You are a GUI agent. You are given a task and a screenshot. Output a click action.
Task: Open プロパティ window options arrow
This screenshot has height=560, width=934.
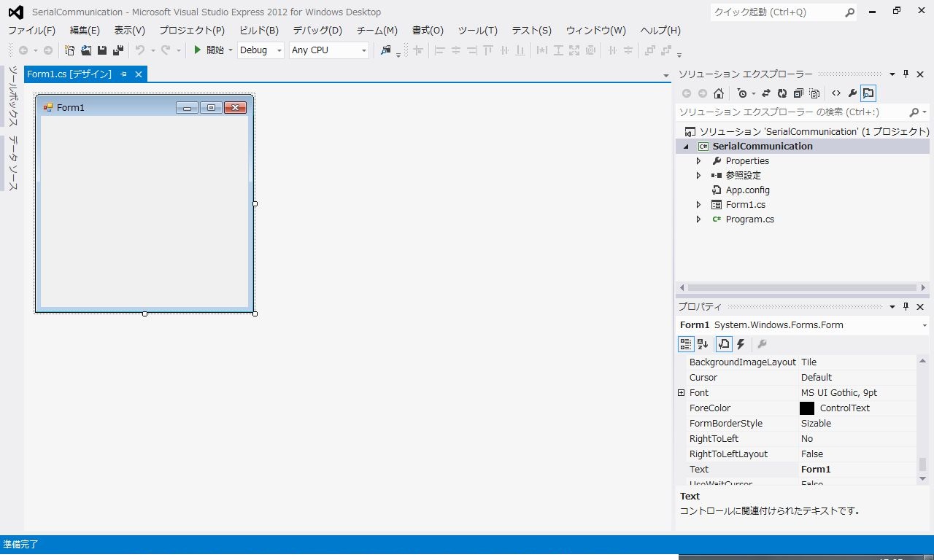click(x=892, y=307)
